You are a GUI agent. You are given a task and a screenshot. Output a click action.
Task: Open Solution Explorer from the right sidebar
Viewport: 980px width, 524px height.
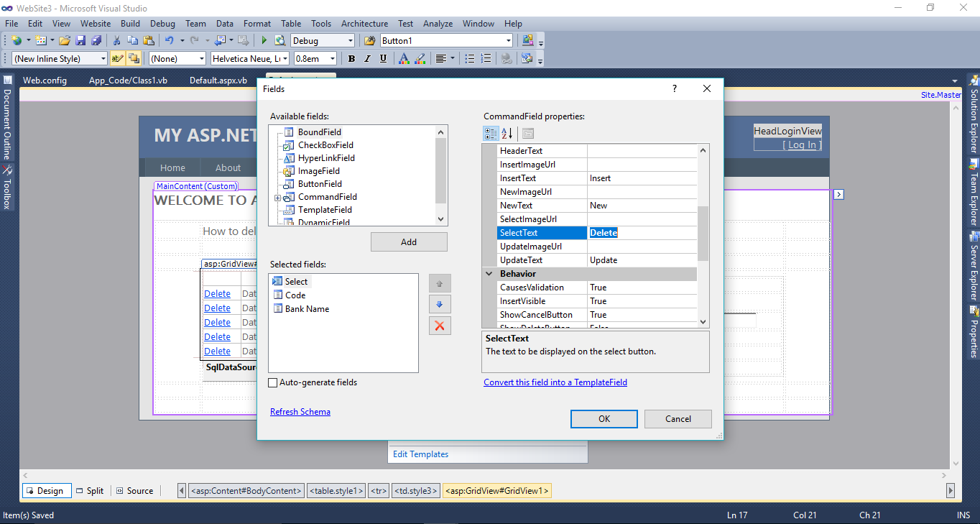[x=974, y=115]
